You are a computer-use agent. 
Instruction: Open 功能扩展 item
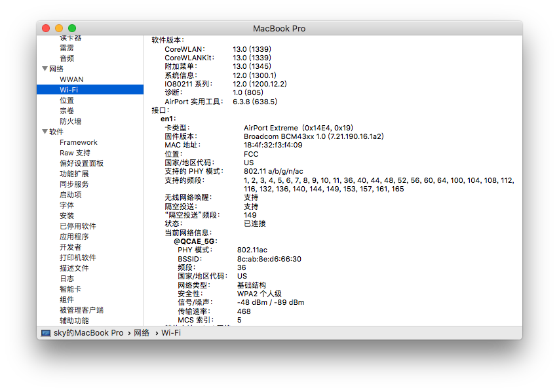tap(74, 174)
